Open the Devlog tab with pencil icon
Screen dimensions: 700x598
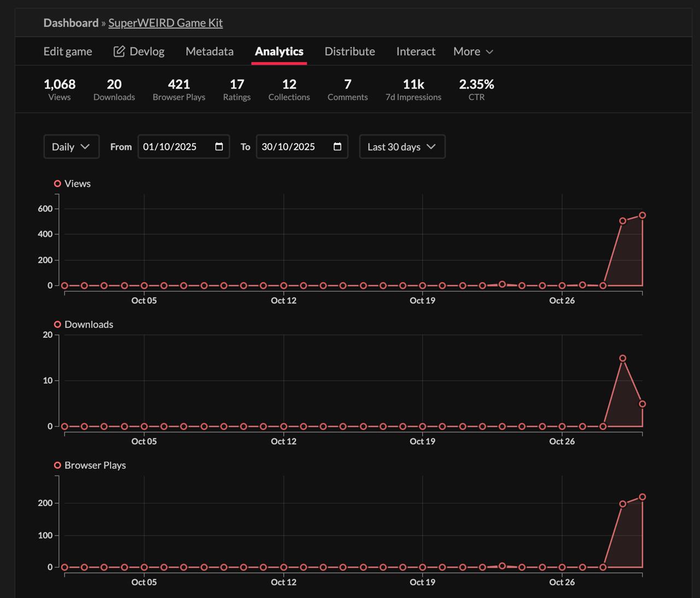[x=139, y=51]
